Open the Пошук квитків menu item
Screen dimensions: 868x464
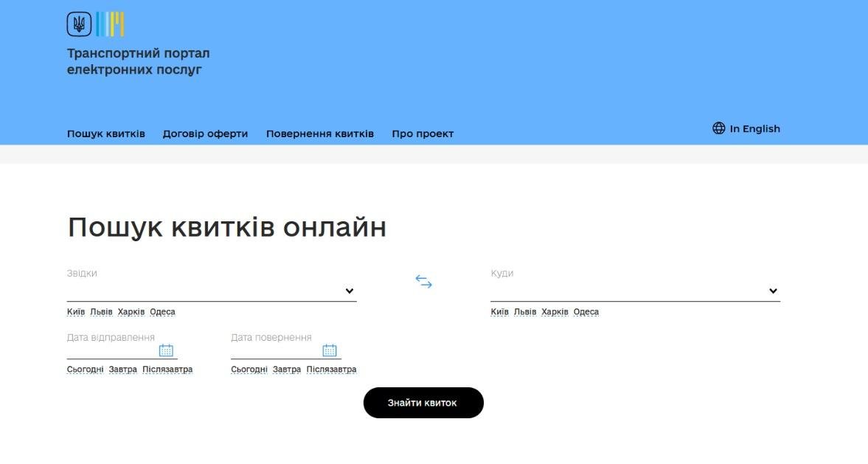[x=106, y=134]
